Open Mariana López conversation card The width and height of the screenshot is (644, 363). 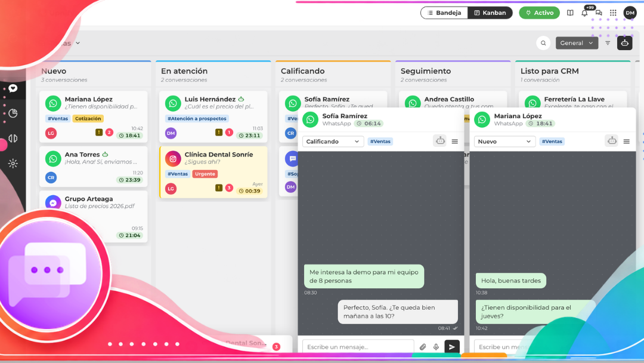(x=94, y=117)
